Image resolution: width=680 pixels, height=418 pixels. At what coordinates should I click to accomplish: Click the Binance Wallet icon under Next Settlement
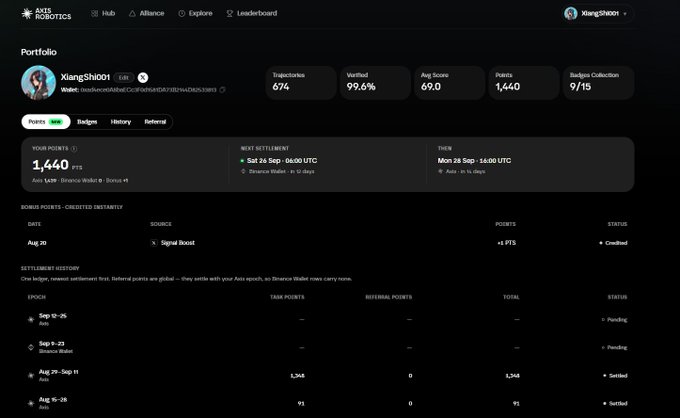[x=243, y=171]
